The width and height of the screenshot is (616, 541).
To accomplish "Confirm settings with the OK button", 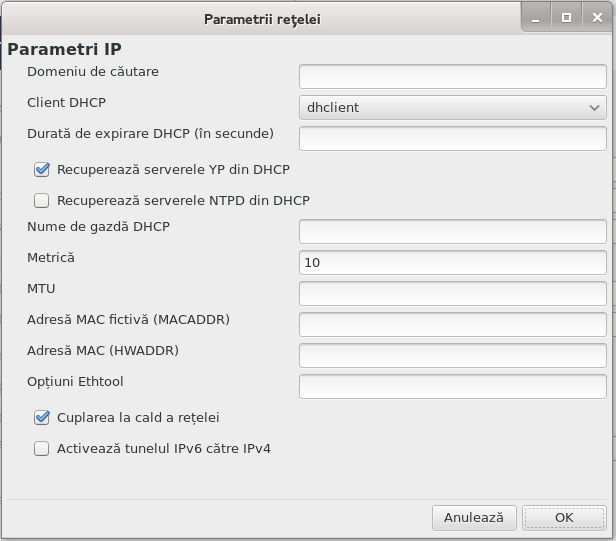I will pyautogui.click(x=564, y=518).
